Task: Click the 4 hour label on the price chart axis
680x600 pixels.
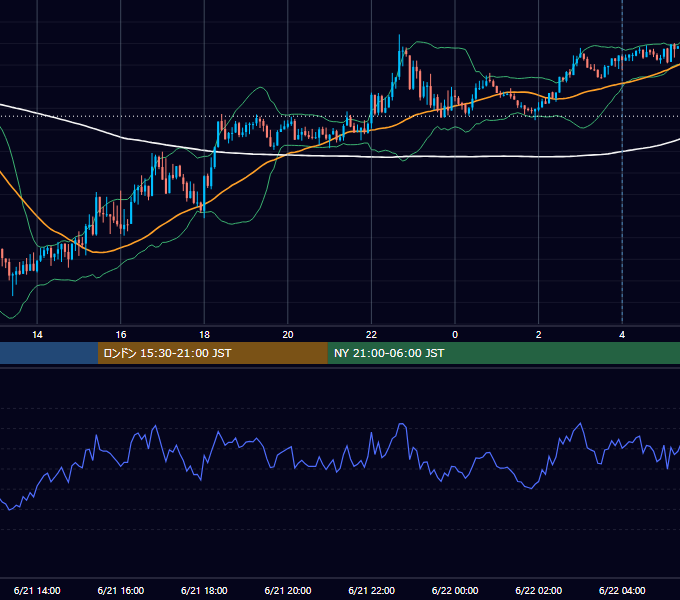Action: (622, 335)
